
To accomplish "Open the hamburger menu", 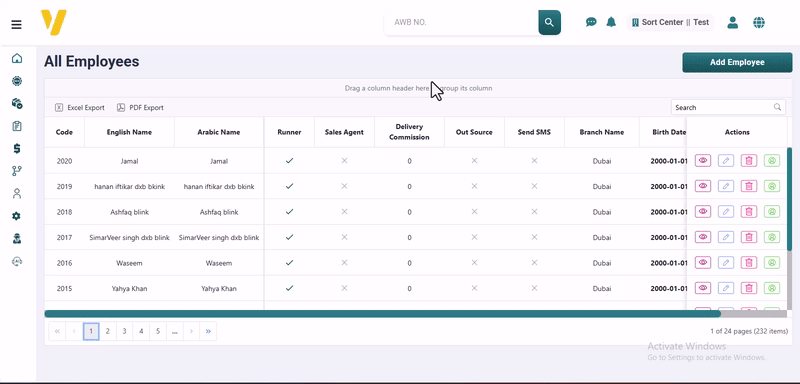I will click(x=16, y=24).
